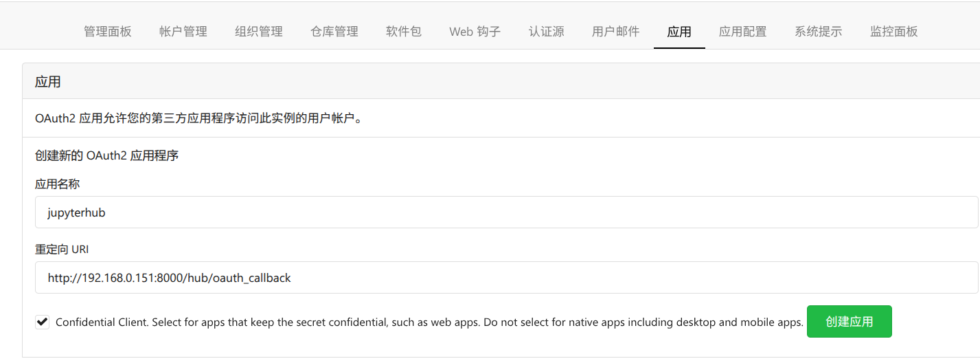Click the 重定向 URI label text
The height and width of the screenshot is (361, 980).
coord(62,250)
